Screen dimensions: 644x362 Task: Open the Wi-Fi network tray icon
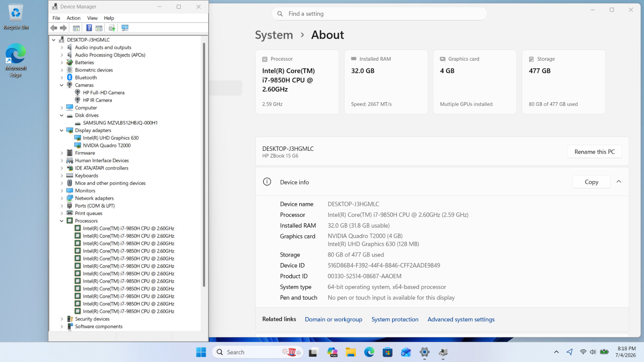coord(583,352)
